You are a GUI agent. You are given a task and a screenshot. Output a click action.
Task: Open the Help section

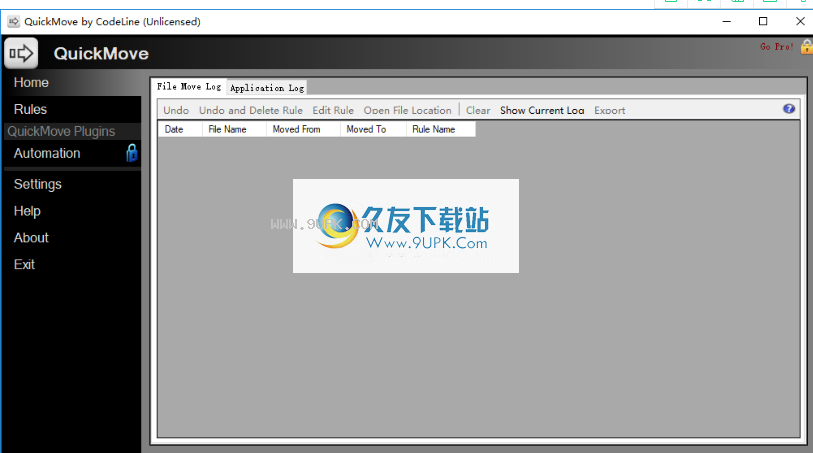coord(27,211)
